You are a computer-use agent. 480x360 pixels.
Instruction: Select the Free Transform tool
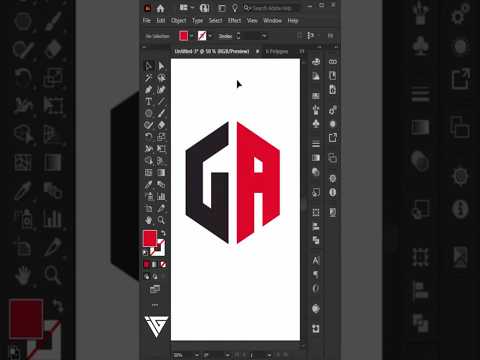click(x=161, y=149)
